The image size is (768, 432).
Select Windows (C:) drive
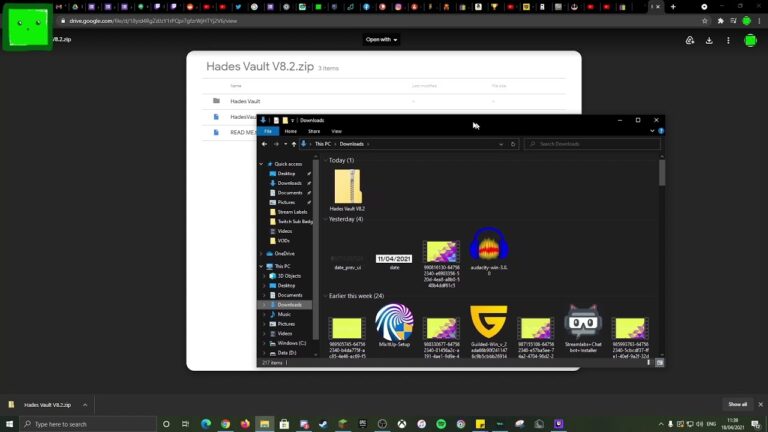click(291, 343)
